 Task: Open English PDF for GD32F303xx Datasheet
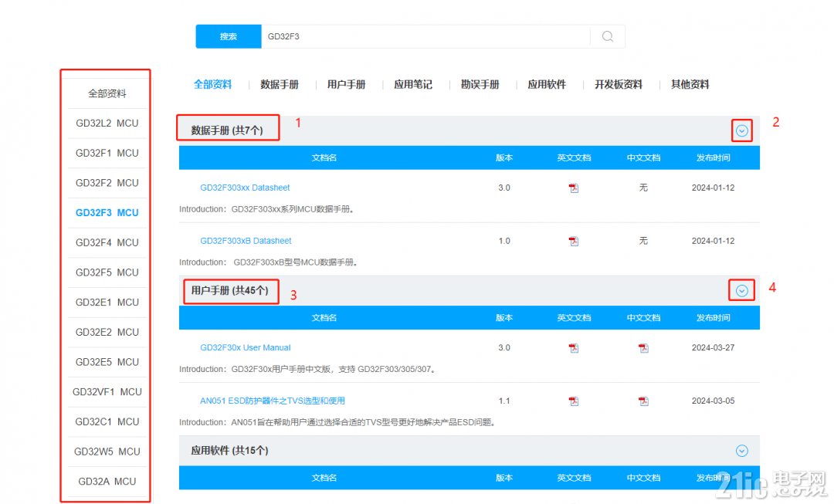tap(573, 188)
